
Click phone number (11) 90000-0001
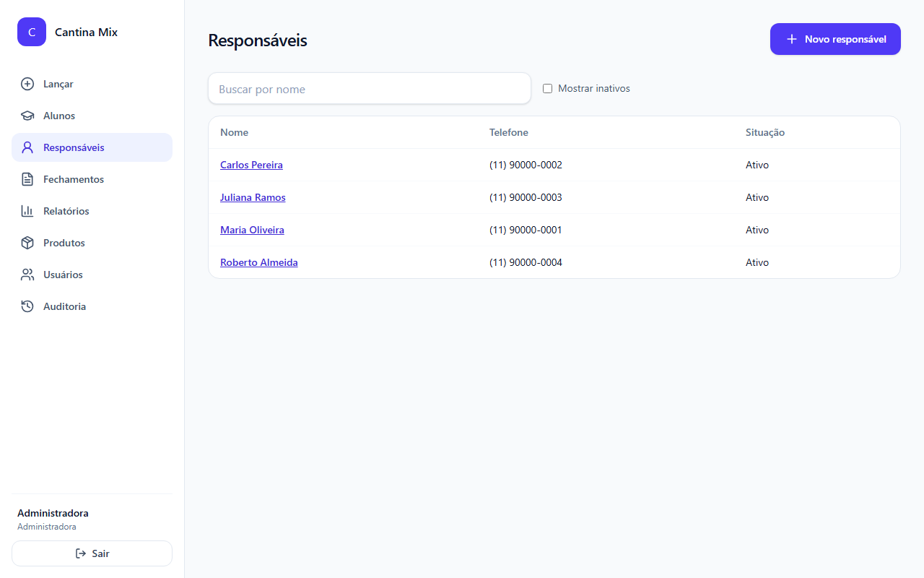[x=526, y=230]
